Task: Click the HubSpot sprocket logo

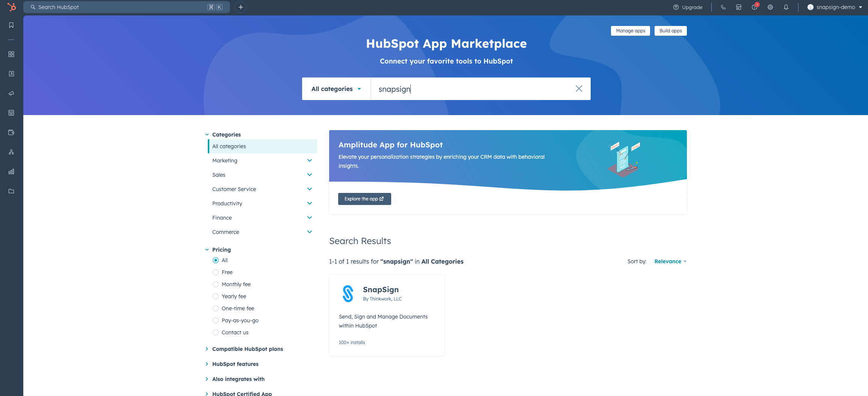Action: pos(12,7)
